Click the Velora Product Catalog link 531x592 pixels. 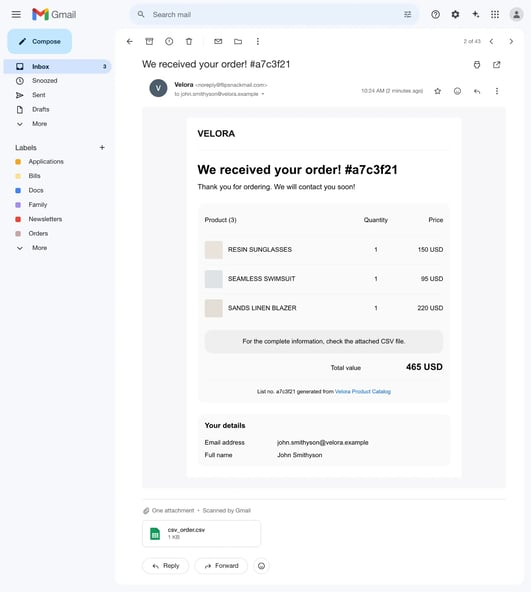[x=363, y=392]
